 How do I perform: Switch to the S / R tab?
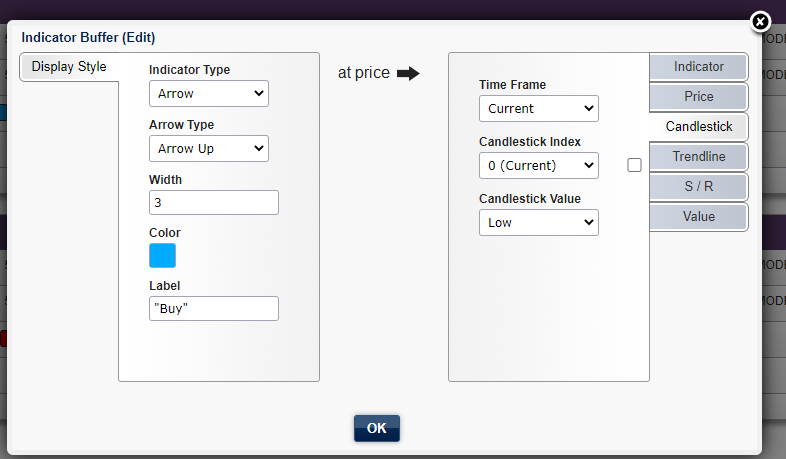(698, 186)
